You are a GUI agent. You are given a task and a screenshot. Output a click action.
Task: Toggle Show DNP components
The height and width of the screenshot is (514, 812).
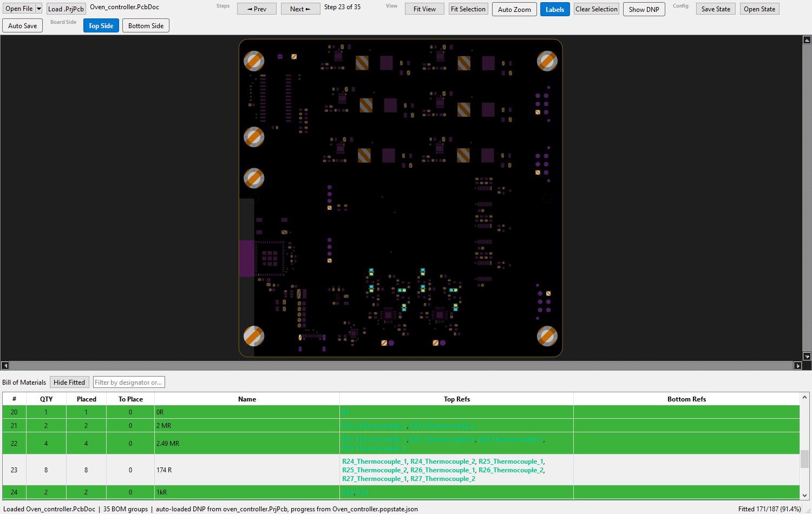click(644, 9)
